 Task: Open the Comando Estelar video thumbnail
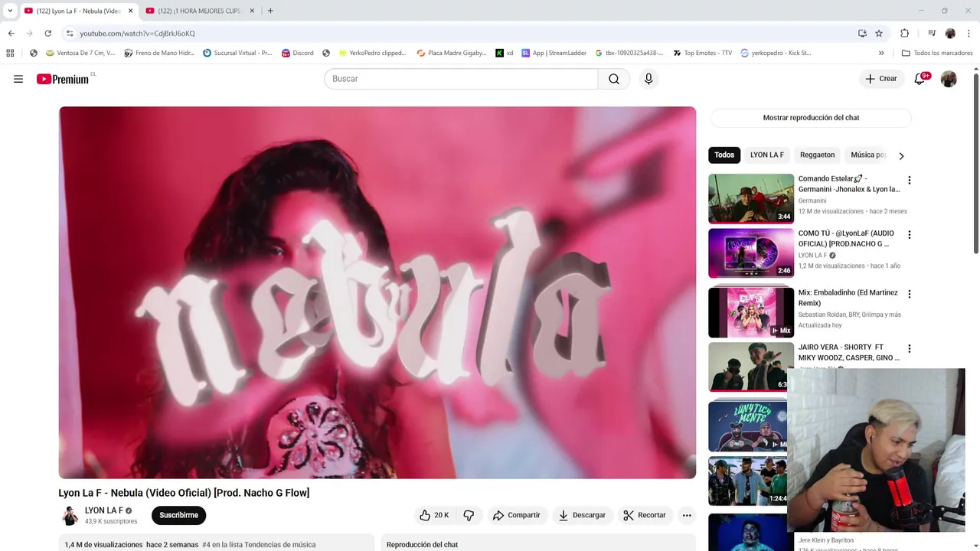[x=751, y=198]
